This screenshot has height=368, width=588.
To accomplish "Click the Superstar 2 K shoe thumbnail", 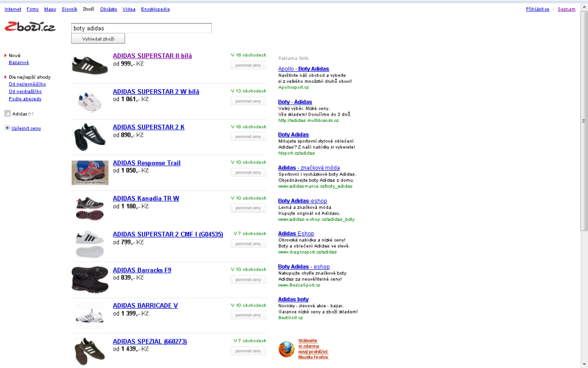I will [90, 137].
